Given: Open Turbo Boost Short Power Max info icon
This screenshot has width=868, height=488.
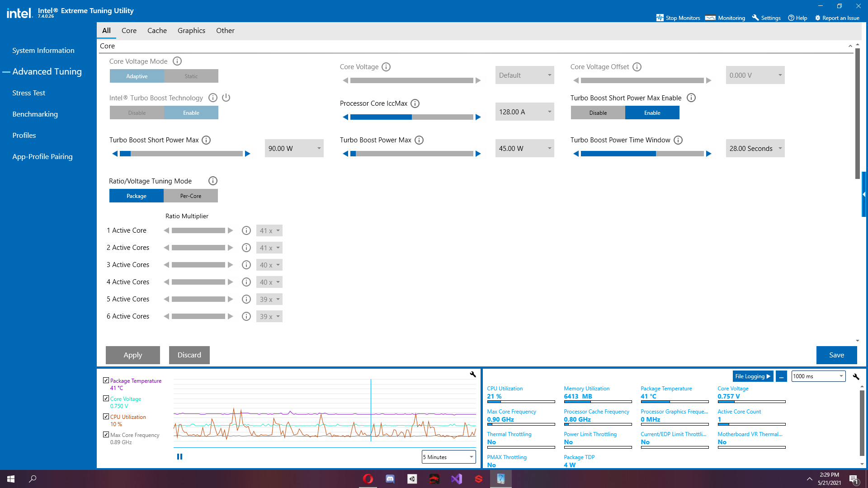Looking at the screenshot, I should tap(206, 140).
